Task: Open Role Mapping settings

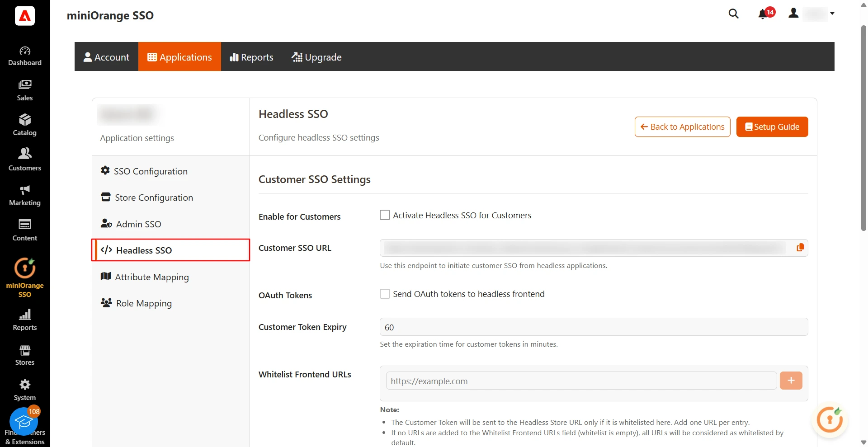Action: [171, 303]
